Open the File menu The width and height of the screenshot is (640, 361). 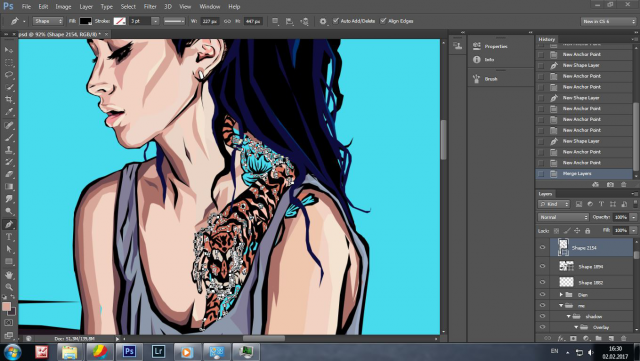26,7
